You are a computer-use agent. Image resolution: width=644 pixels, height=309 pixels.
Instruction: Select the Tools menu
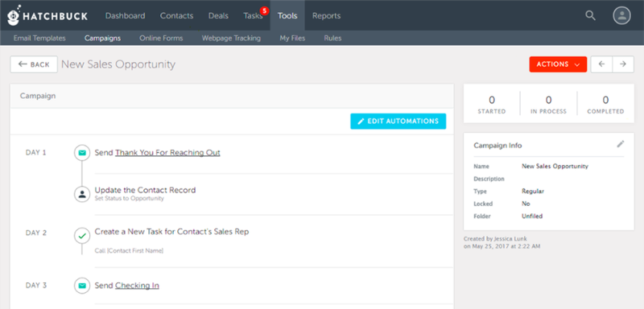287,15
